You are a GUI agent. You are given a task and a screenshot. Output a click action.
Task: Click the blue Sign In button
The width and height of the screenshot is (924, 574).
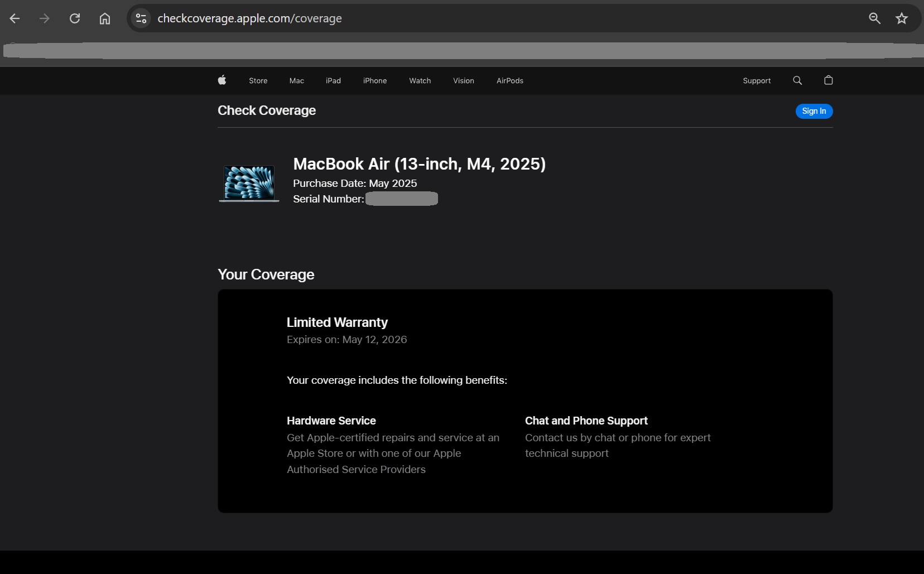pos(814,111)
